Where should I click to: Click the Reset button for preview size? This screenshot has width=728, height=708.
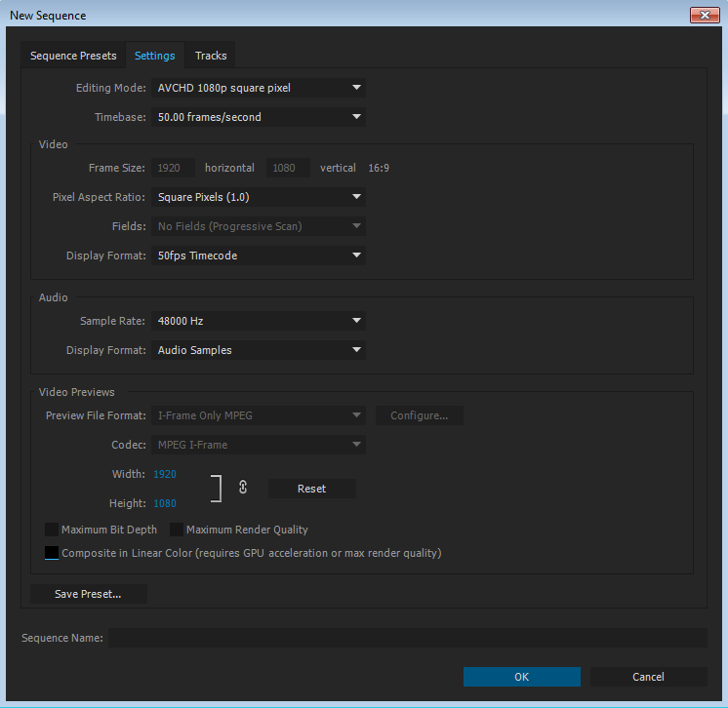[x=311, y=489]
